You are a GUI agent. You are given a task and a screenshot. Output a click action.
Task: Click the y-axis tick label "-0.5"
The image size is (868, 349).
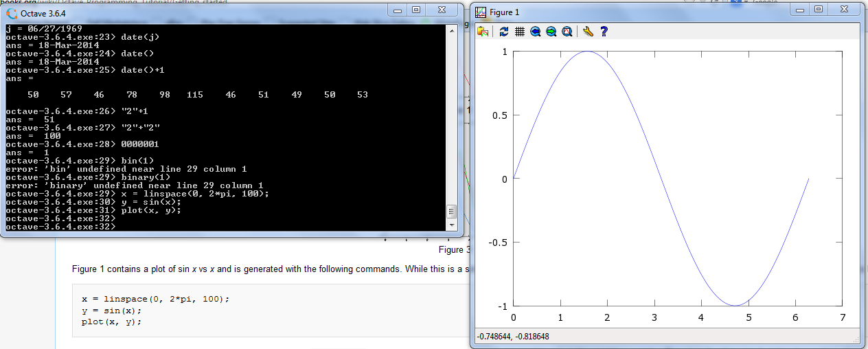tap(498, 243)
